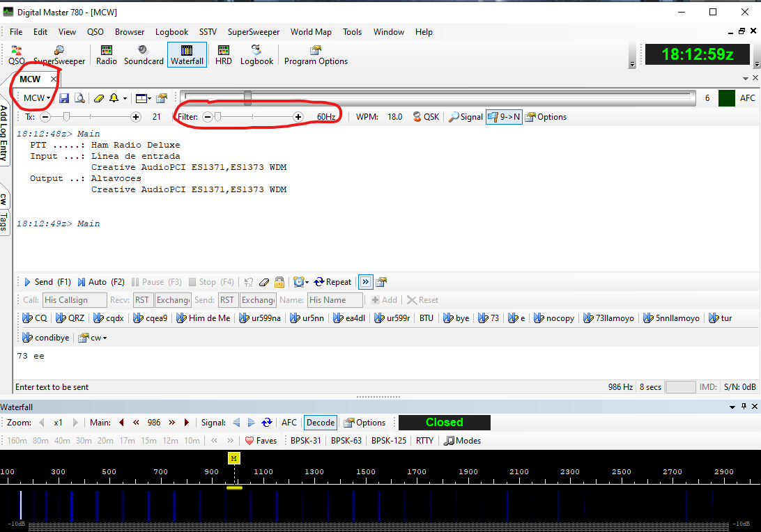Open the layout window dropdown
761x532 pixels.
coord(143,98)
